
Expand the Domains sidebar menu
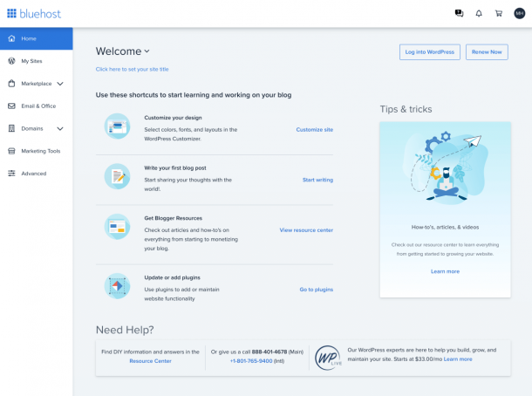coord(59,128)
